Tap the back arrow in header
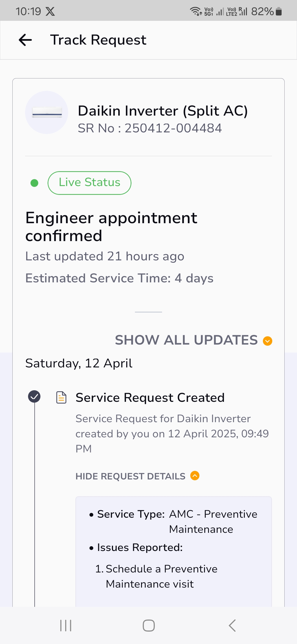Viewport: 297px width, 644px height. [25, 40]
